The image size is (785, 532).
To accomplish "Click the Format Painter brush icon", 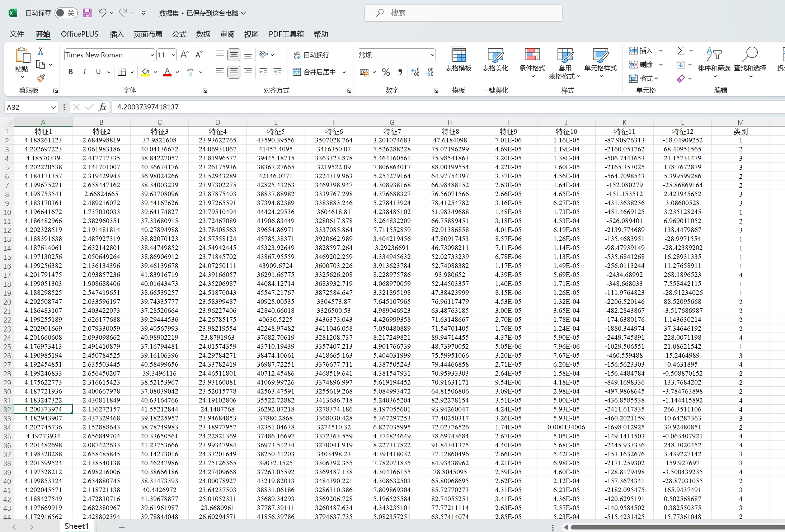I will click(x=41, y=78).
